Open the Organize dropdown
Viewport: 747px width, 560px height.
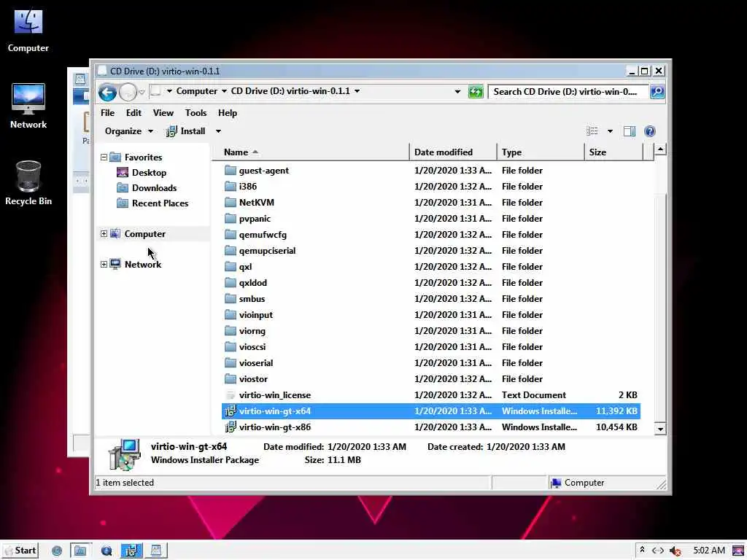tap(128, 131)
